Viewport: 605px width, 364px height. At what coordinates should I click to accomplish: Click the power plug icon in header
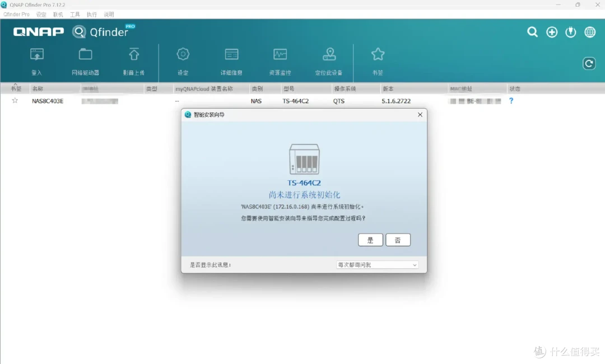click(x=571, y=32)
